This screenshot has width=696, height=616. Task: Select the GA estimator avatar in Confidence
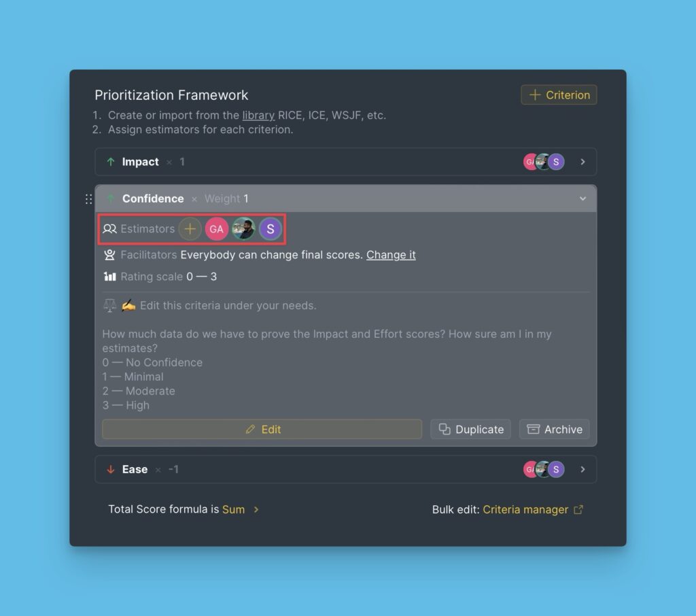pos(217,229)
